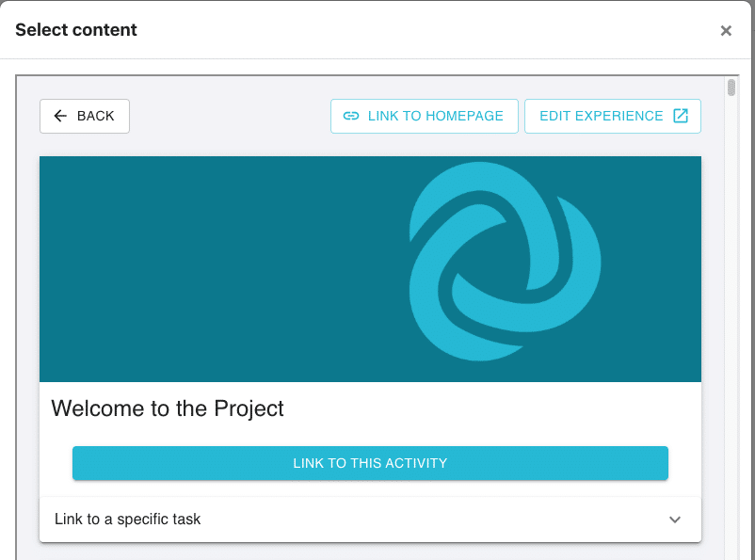
Task: Click the EDIT EXPERIENCE text label
Action: (602, 116)
